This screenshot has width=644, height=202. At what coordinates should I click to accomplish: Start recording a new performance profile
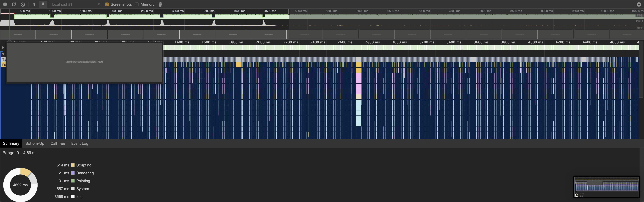[x=5, y=4]
